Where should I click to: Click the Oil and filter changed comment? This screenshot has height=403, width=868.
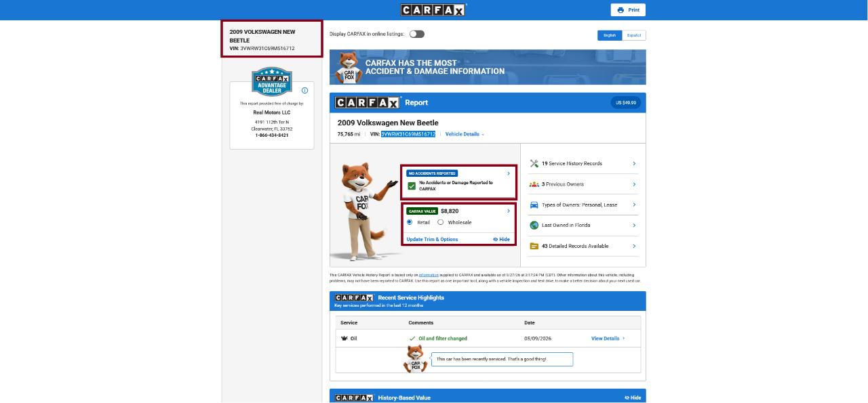pyautogui.click(x=442, y=338)
